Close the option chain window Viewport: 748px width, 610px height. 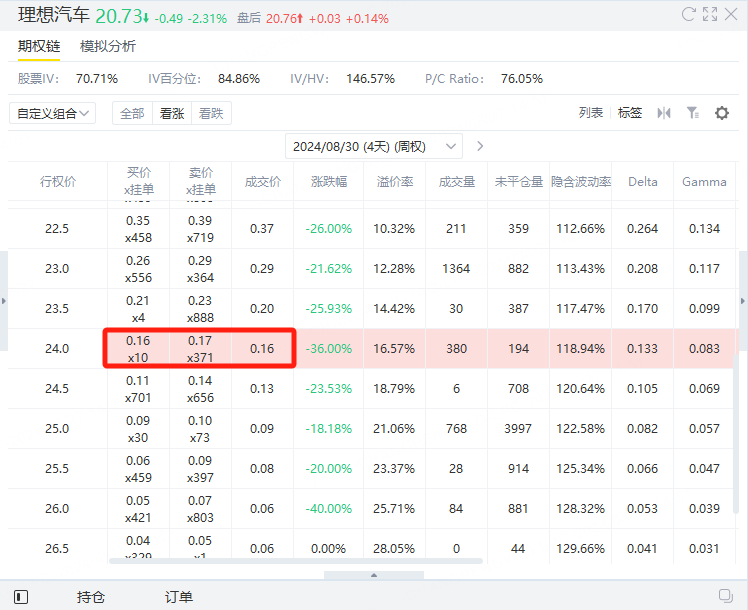pos(731,14)
